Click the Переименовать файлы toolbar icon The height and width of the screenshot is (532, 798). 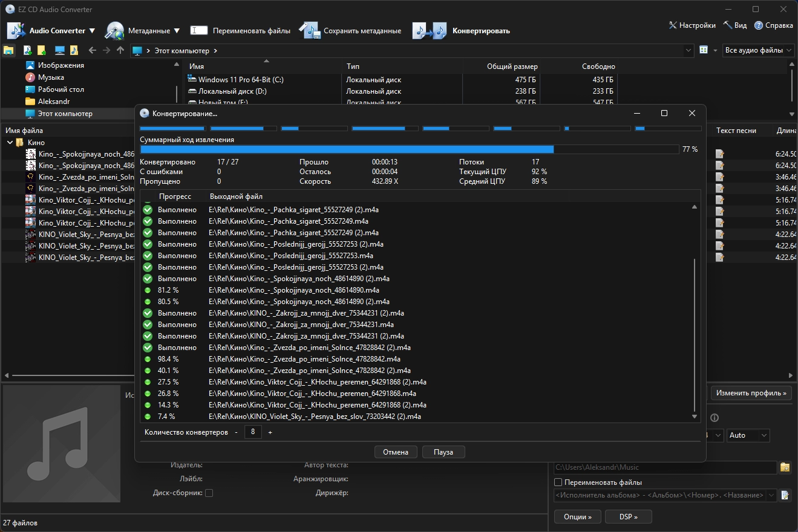pyautogui.click(x=198, y=30)
